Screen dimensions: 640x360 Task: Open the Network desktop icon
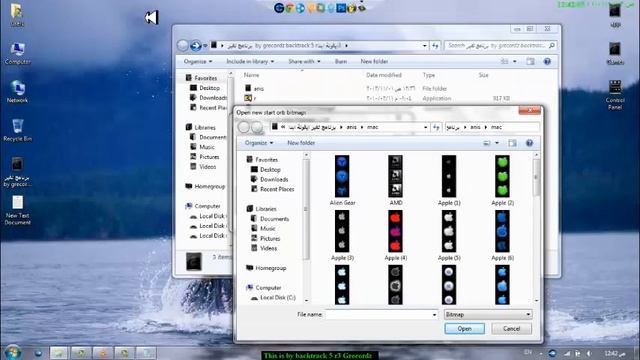click(x=17, y=91)
